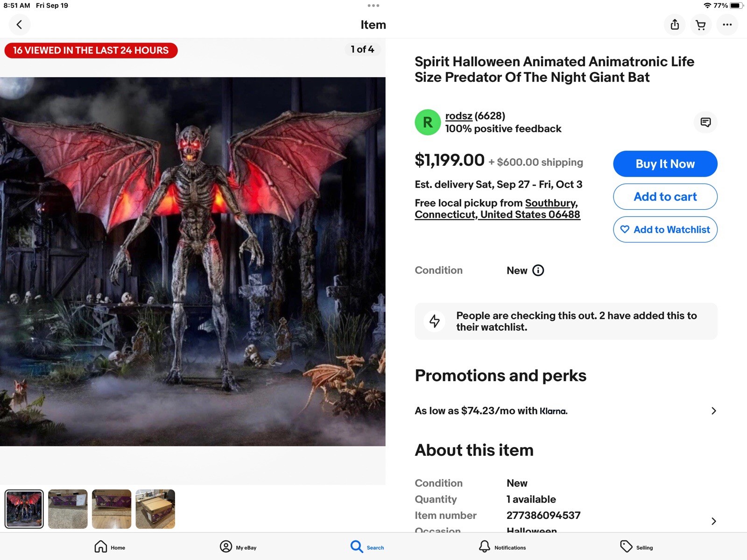This screenshot has height=560, width=747.
Task: Add the animatronic bat to cart
Action: click(x=665, y=197)
